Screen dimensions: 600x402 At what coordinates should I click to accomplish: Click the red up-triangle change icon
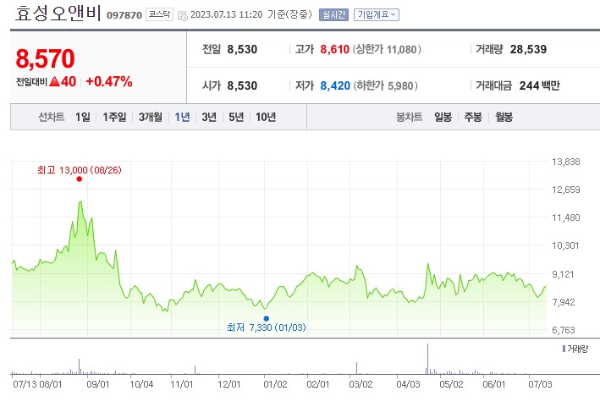[x=55, y=81]
